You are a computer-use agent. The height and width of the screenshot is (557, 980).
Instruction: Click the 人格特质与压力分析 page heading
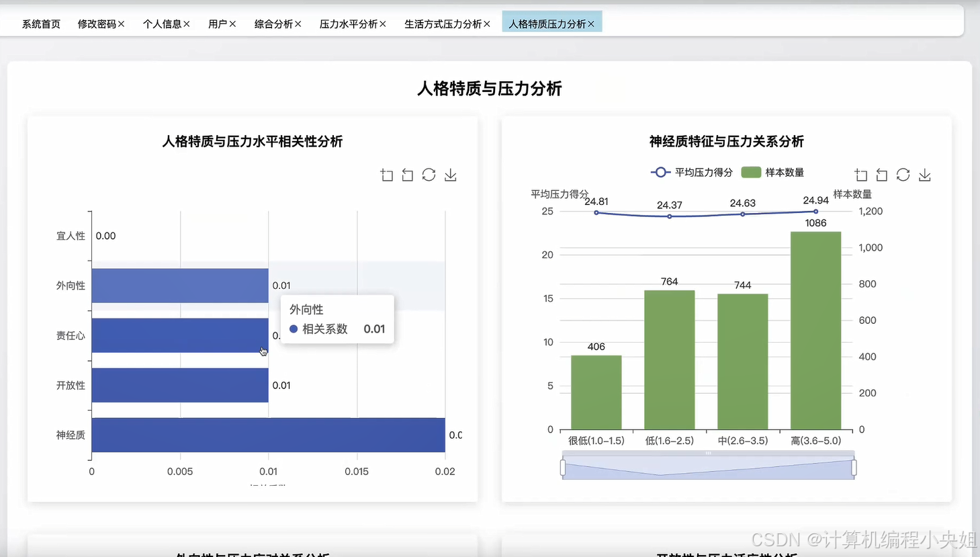pyautogui.click(x=490, y=89)
